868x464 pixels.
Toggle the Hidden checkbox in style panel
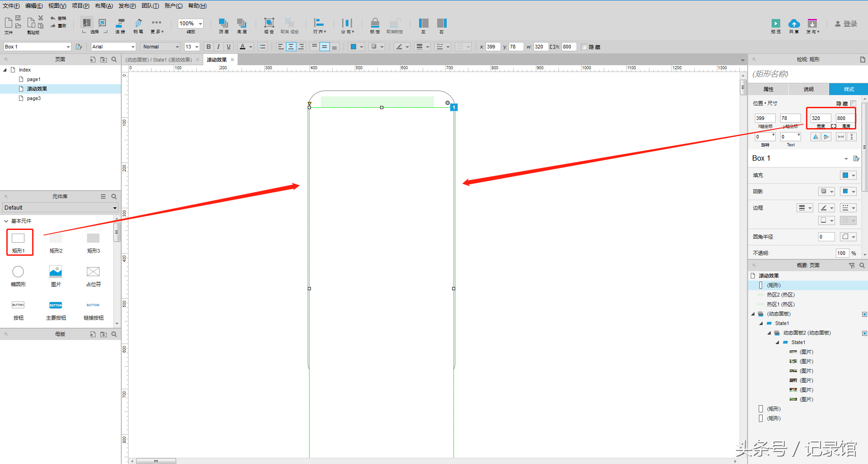click(853, 104)
